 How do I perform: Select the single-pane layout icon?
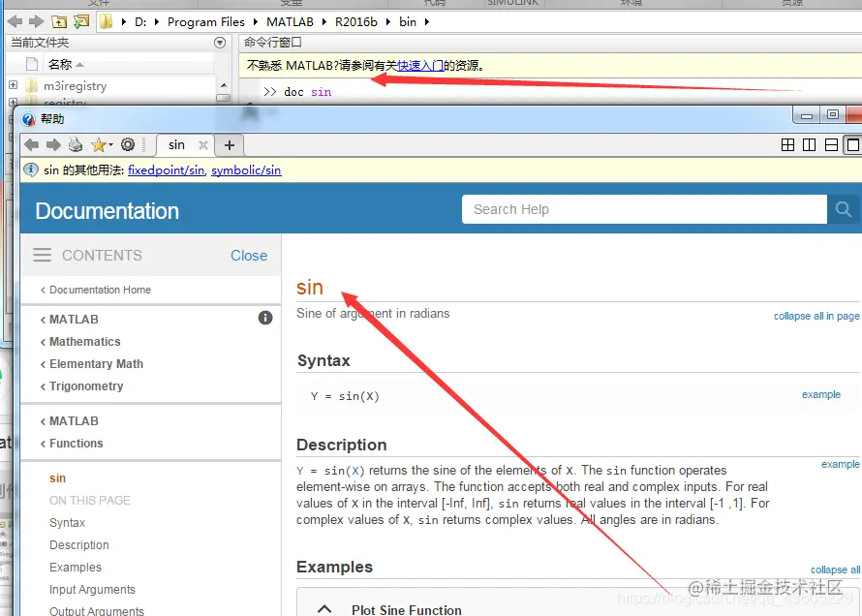tap(853, 145)
